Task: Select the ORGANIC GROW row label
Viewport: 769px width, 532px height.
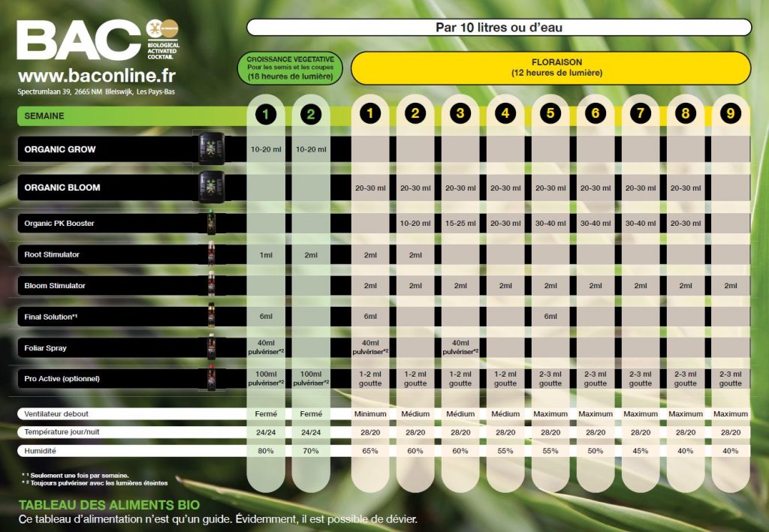Action: pos(60,149)
